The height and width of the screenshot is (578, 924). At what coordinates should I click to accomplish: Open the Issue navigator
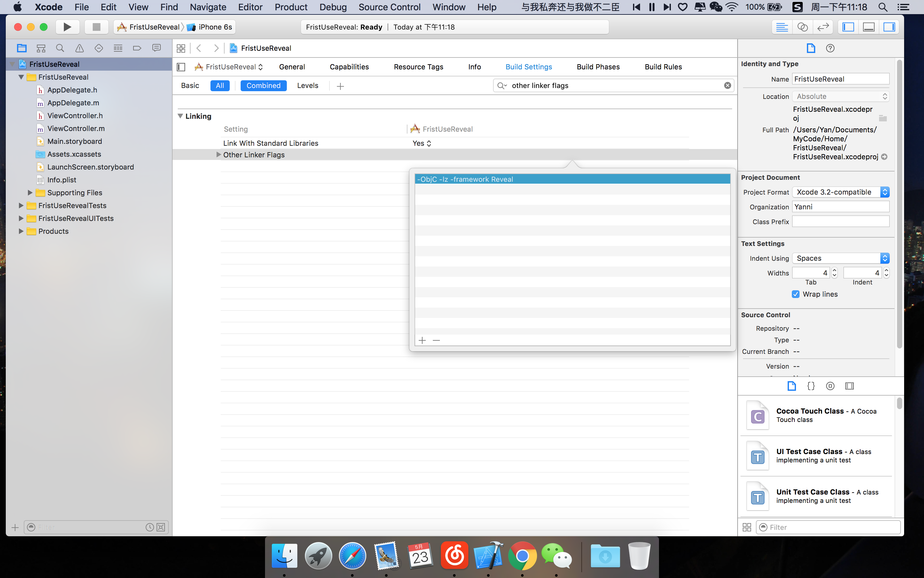click(x=80, y=48)
